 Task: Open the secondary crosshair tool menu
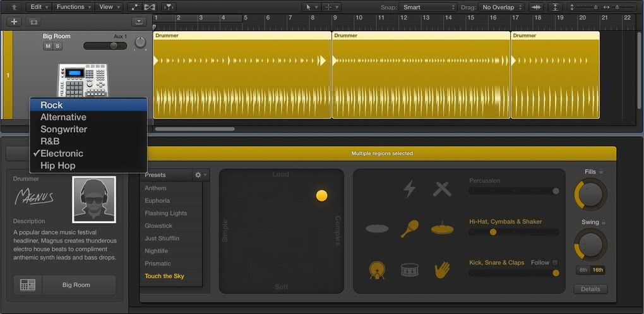point(331,7)
